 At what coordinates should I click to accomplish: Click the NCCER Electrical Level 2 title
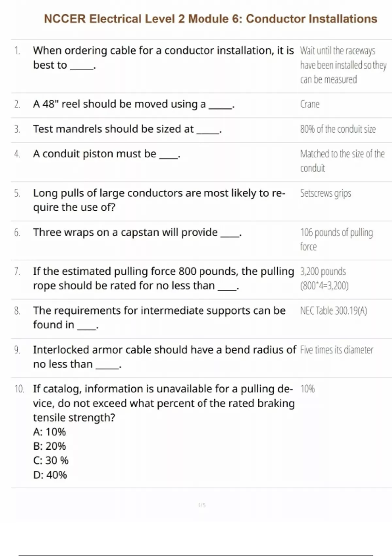click(x=210, y=19)
